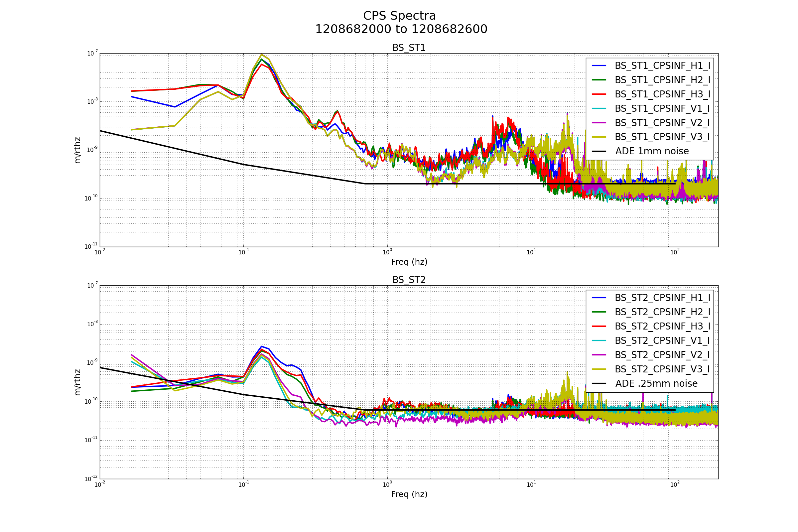Click magenta line swatch for BS_ST2_CPSINF_V2_I
Screen dimensions: 798x532
point(599,354)
